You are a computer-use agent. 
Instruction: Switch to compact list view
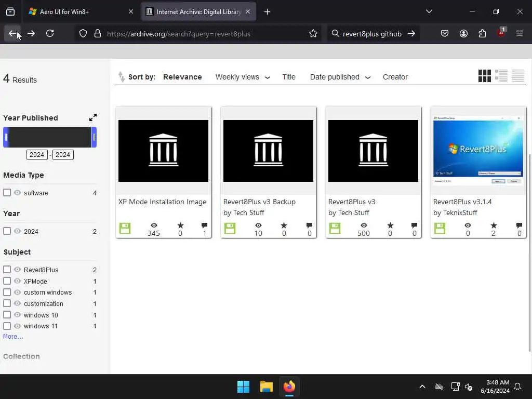click(x=518, y=76)
